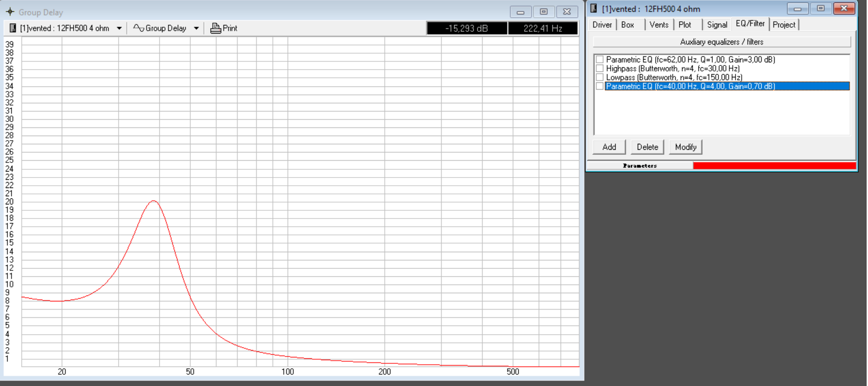Image resolution: width=868 pixels, height=386 pixels.
Task: Open the project selector dropdown arrow
Action: click(x=119, y=28)
